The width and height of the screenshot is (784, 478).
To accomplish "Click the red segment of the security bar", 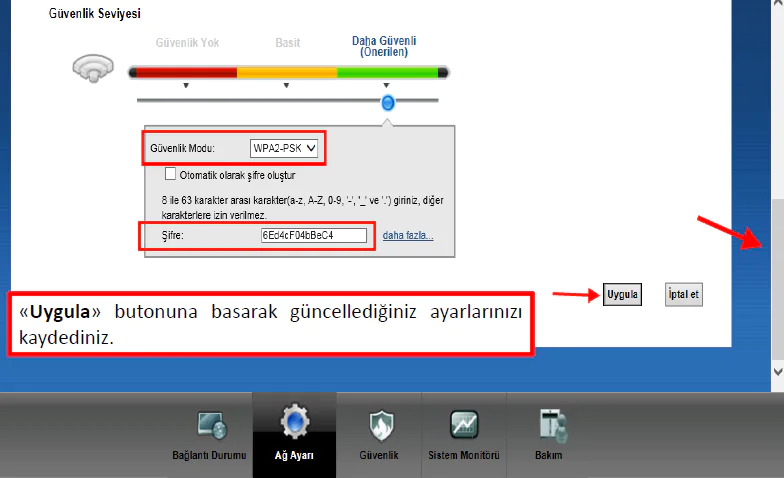I will click(186, 73).
